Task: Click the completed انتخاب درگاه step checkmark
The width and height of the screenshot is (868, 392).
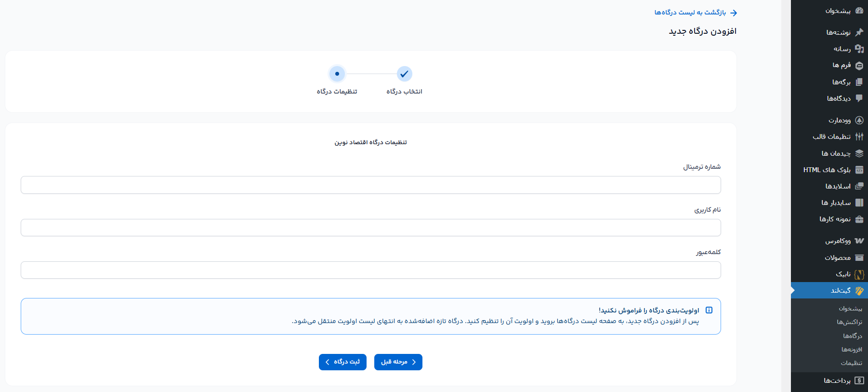Action: (405, 74)
